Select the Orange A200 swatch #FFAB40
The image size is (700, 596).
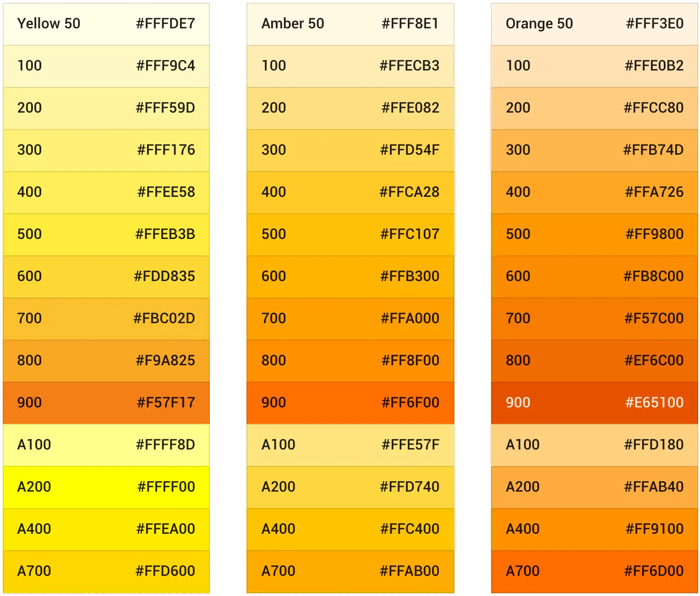tap(595, 488)
